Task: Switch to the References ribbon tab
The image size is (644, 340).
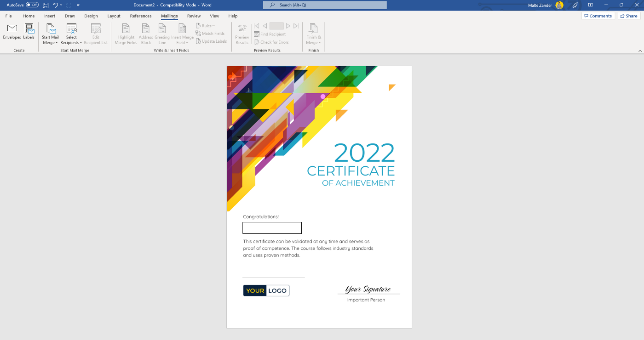Action: point(140,16)
